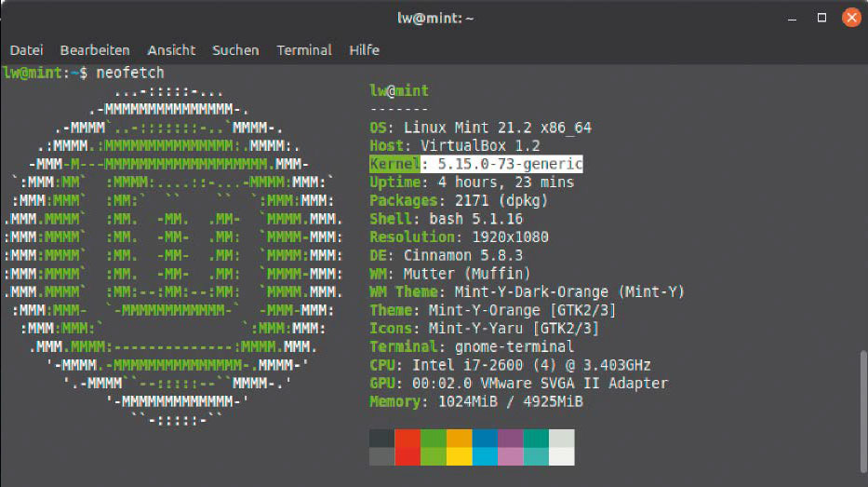868x487 pixels.
Task: Click the WM line Mutter (Muffin)
Action: tap(450, 274)
